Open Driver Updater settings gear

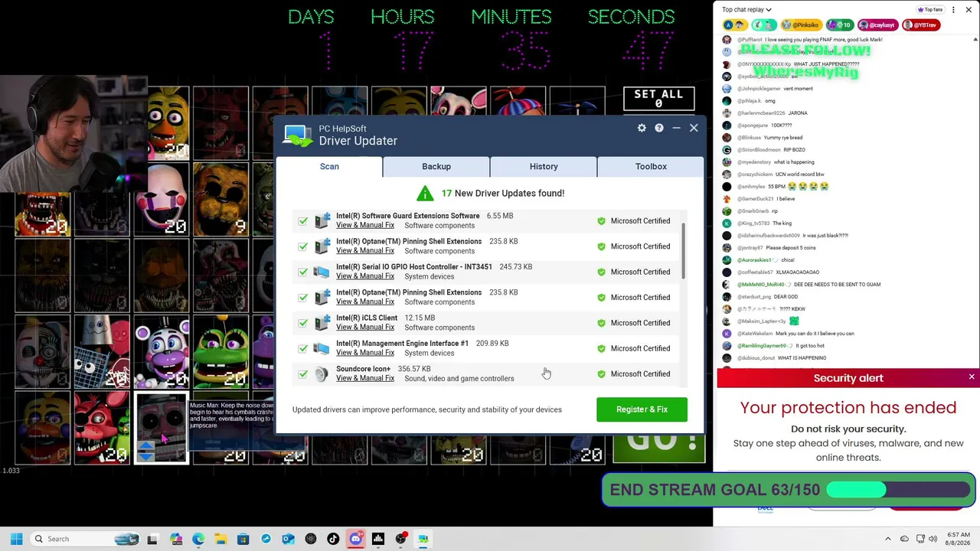click(642, 128)
